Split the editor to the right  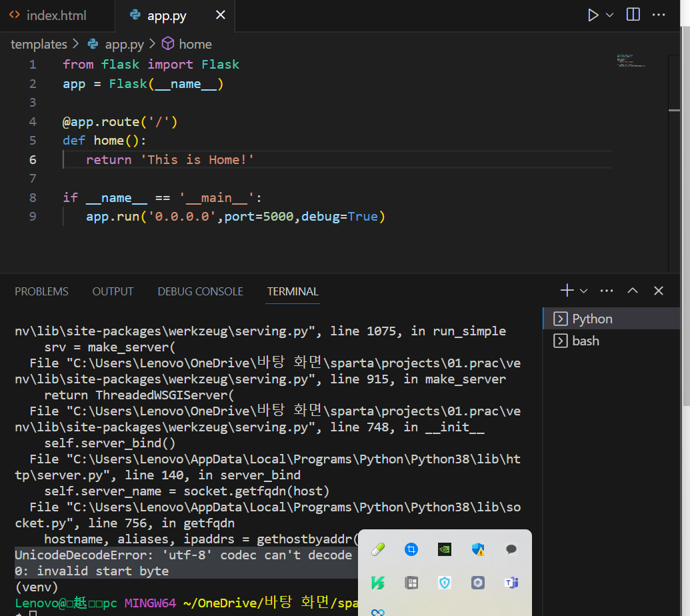pos(633,15)
